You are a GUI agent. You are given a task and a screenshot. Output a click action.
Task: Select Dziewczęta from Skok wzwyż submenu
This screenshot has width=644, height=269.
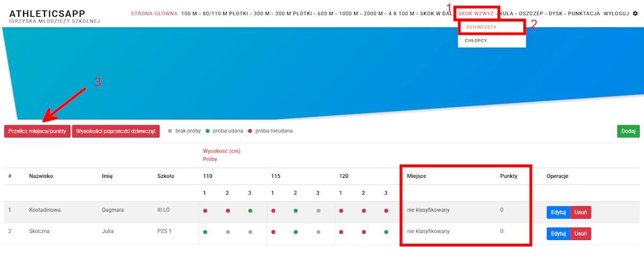481,27
